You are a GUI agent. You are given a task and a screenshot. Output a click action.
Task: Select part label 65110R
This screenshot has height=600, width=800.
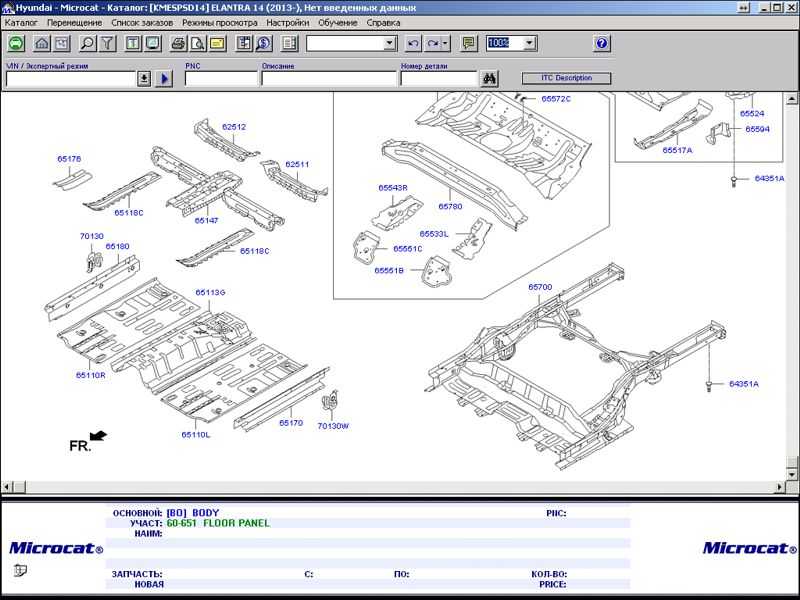[90, 375]
